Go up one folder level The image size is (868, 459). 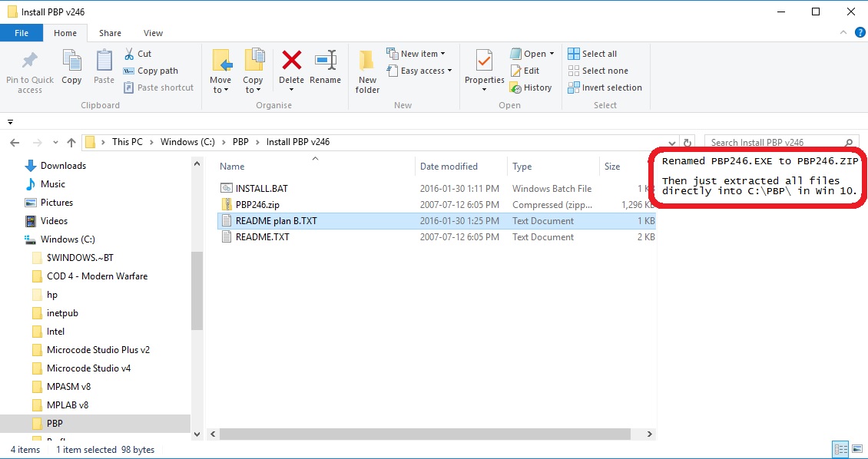(x=71, y=143)
